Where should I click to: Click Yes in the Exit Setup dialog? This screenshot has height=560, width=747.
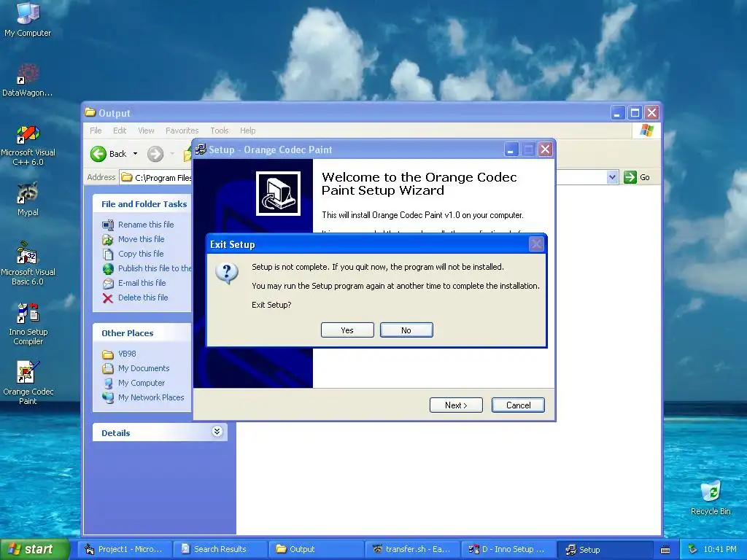click(x=347, y=330)
